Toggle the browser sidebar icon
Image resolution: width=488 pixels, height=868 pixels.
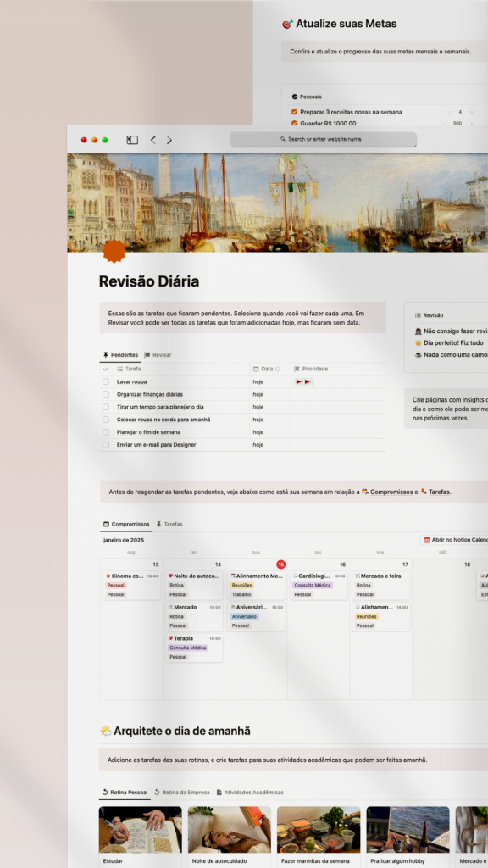pos(132,140)
